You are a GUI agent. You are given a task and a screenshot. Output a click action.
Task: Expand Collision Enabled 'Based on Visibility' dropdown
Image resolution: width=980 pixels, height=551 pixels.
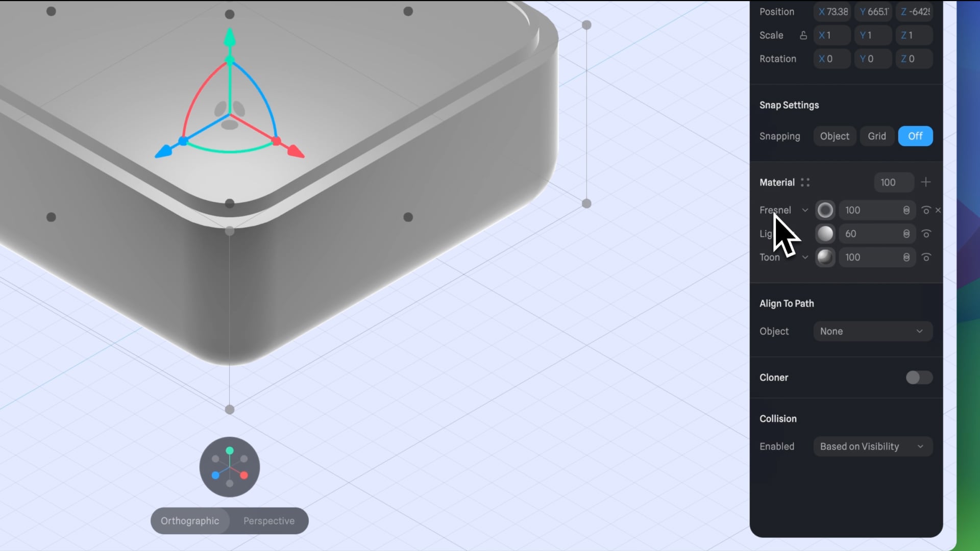pos(873,446)
